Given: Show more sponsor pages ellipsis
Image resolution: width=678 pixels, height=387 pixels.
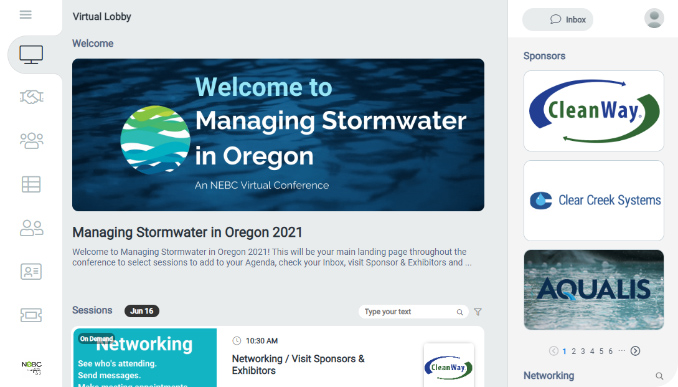Looking at the screenshot, I should [621, 350].
